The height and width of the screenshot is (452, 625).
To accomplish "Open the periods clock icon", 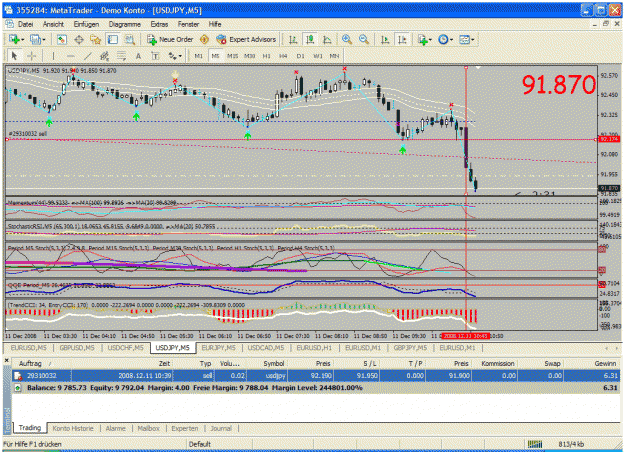I will pyautogui.click(x=443, y=39).
